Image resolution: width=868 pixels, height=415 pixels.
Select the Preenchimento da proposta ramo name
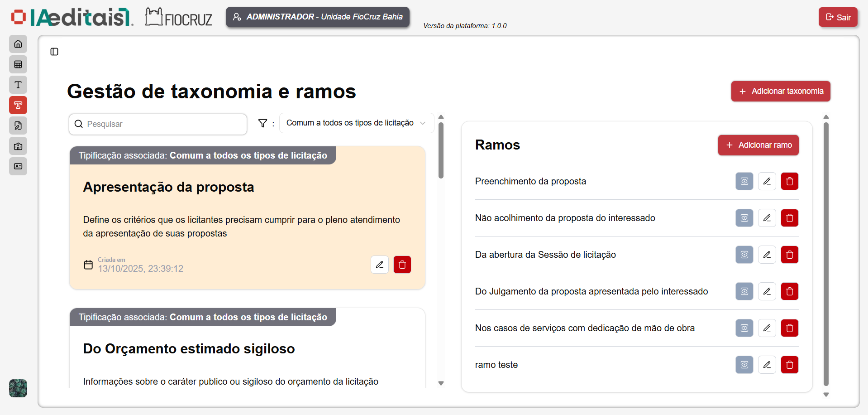point(530,181)
